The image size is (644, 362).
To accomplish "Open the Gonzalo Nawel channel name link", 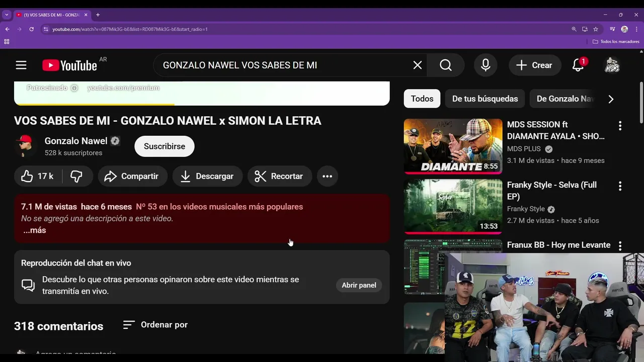I will click(76, 141).
